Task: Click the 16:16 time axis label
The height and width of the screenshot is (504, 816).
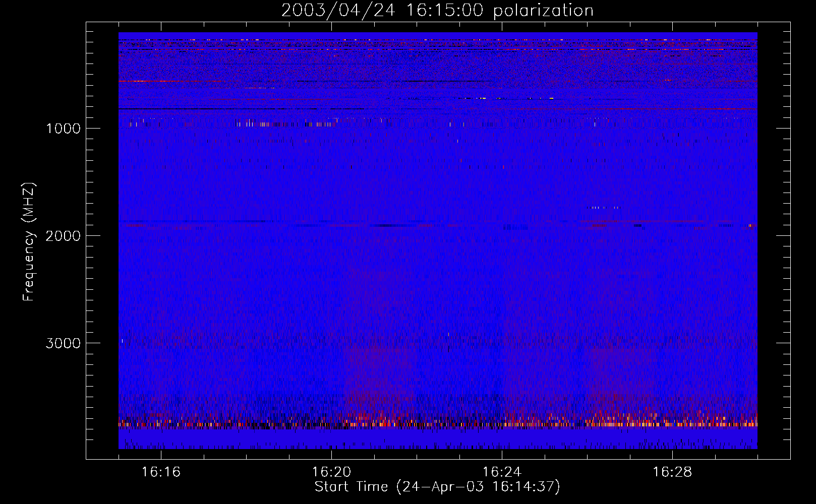Action: (161, 472)
